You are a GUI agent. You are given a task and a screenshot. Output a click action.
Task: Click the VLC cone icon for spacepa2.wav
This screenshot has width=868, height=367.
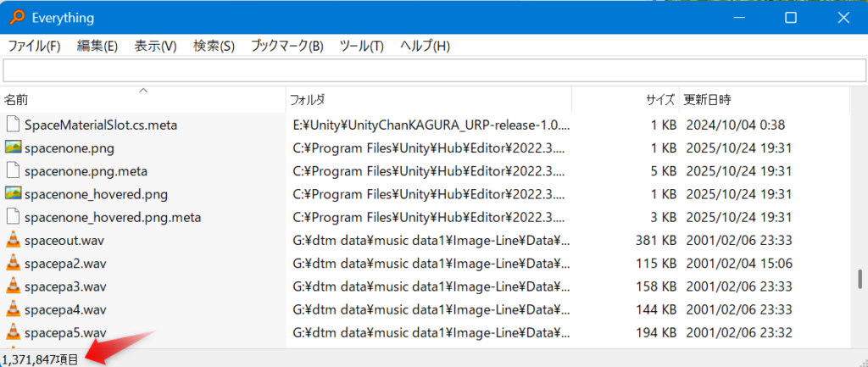tap(13, 263)
